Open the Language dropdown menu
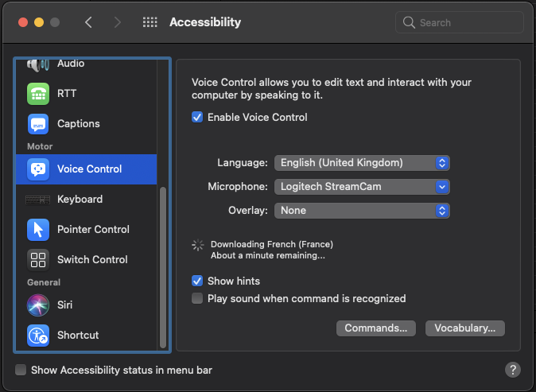The width and height of the screenshot is (536, 392). point(362,163)
